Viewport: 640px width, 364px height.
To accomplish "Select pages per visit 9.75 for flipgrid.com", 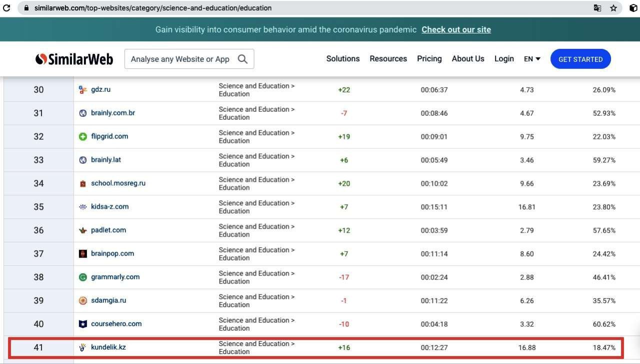I will (x=527, y=137).
